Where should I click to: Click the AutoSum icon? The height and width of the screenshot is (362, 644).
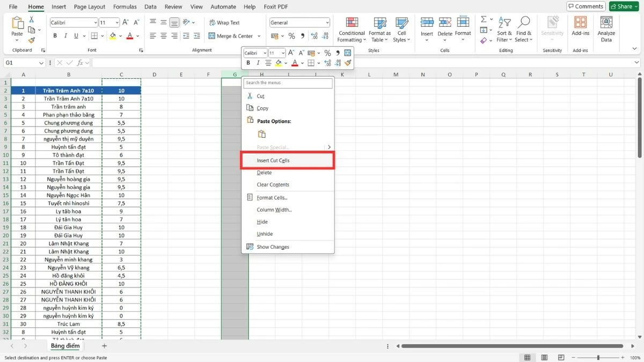pyautogui.click(x=482, y=19)
